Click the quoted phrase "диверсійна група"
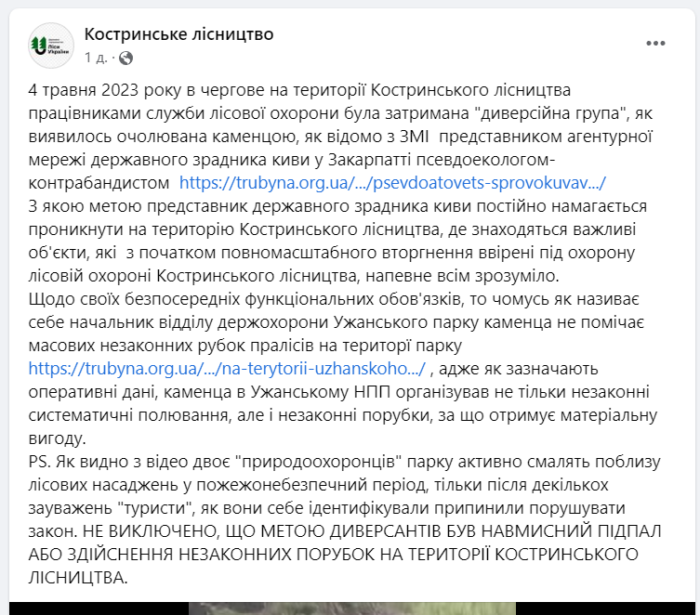This screenshot has width=700, height=615. point(551,113)
